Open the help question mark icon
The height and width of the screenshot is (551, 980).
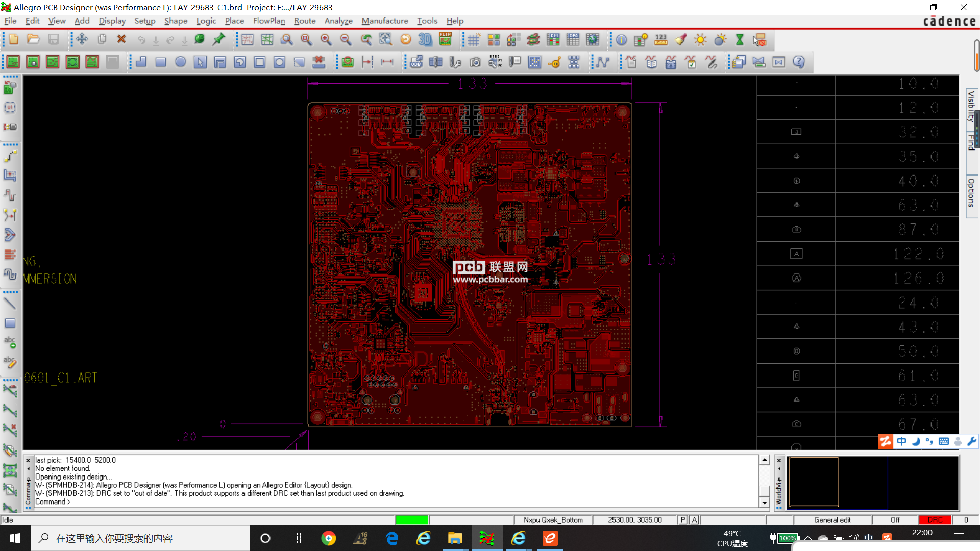[799, 62]
